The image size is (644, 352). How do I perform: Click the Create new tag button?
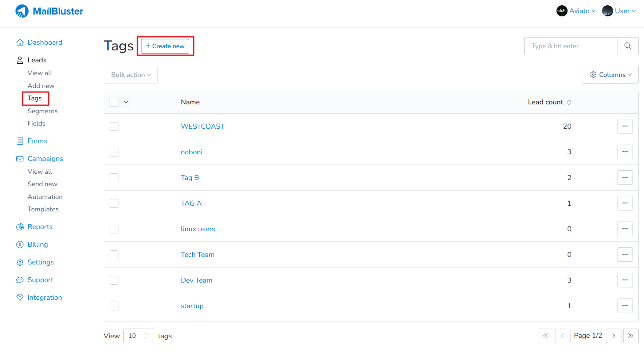165,46
